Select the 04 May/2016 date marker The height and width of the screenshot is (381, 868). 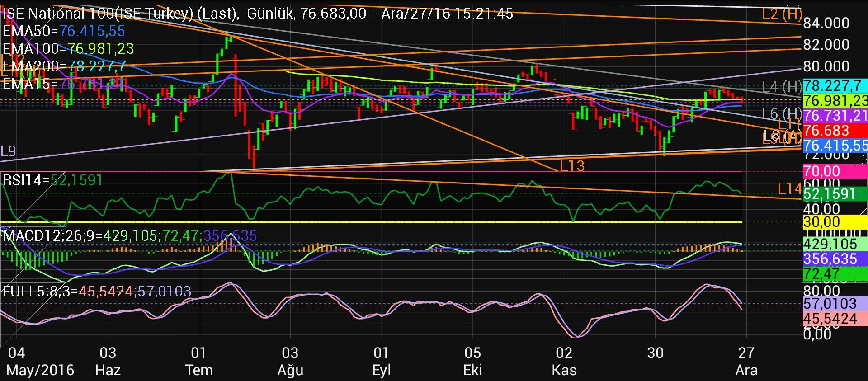pyautogui.click(x=40, y=361)
